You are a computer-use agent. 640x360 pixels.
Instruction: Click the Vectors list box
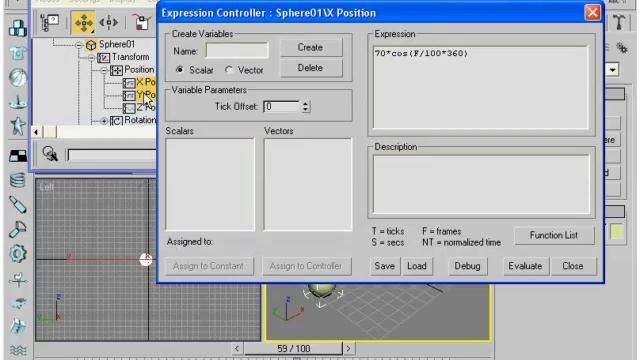click(x=308, y=184)
